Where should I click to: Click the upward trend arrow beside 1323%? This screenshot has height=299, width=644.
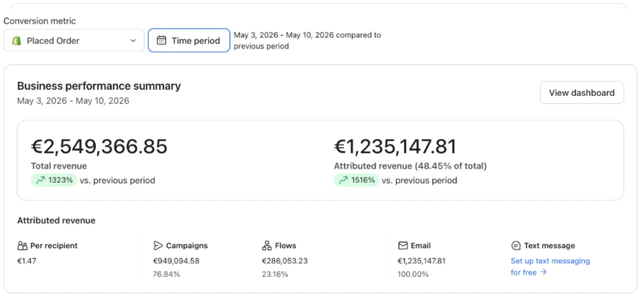[x=40, y=181]
